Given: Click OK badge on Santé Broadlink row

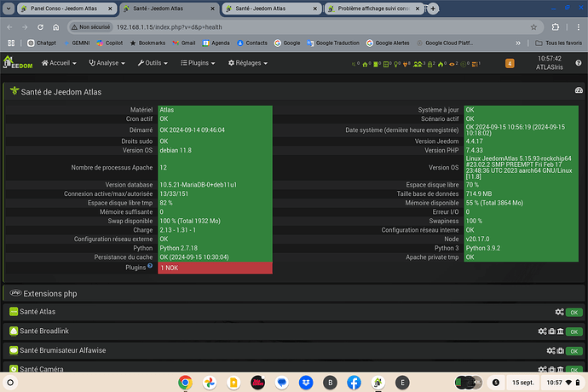Looking at the screenshot, I should [574, 331].
